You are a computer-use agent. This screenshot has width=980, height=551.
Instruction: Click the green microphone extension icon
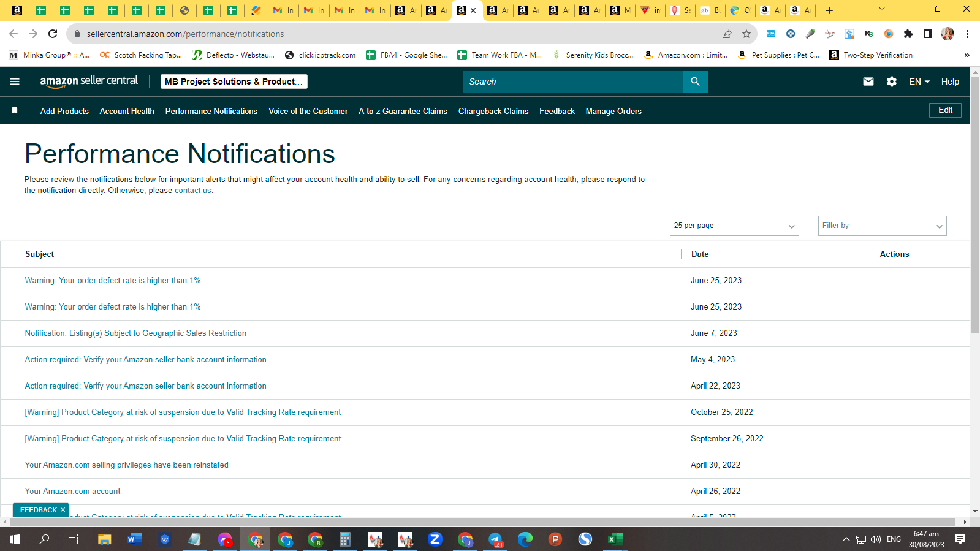click(x=810, y=34)
